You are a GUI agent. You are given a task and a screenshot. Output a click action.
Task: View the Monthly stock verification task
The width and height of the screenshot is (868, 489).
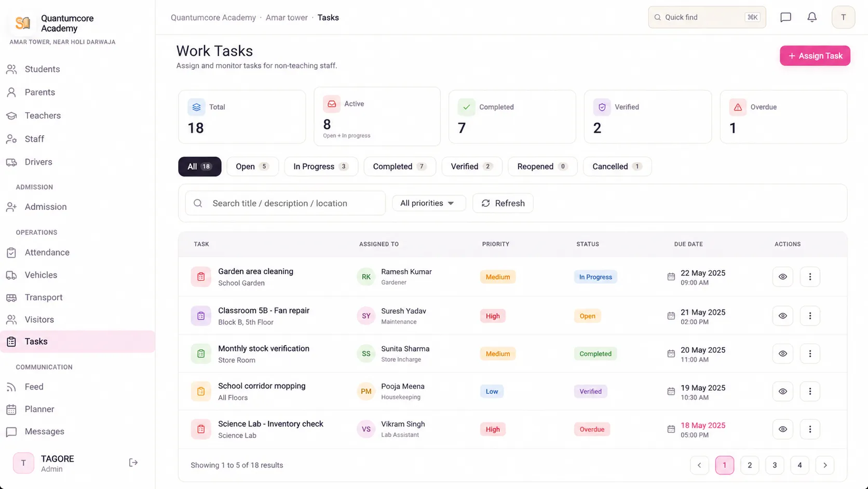[782, 354]
